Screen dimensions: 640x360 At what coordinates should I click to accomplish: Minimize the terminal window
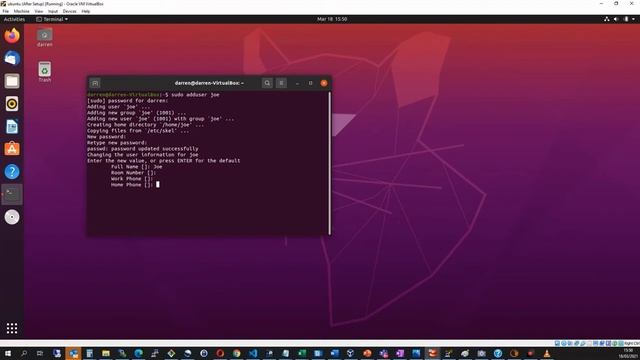tap(297, 83)
